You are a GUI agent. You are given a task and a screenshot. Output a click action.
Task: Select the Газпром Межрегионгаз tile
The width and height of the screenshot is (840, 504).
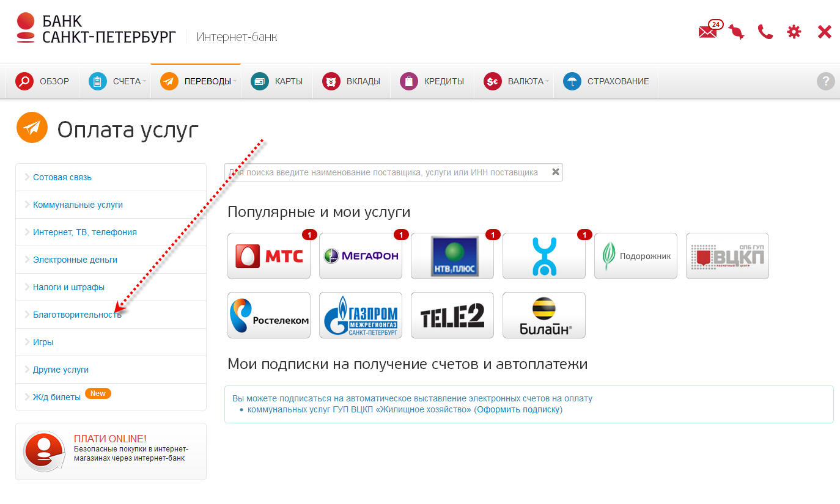(361, 315)
